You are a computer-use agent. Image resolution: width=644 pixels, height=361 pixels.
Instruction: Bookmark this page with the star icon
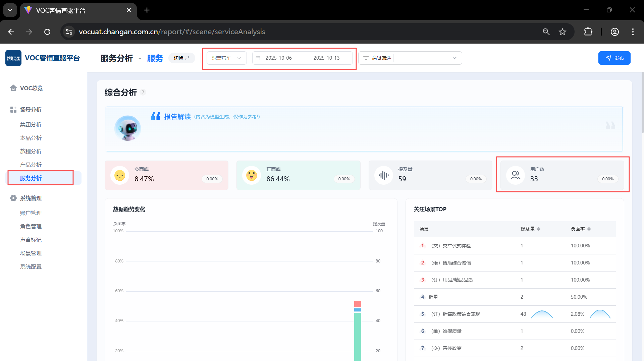(562, 32)
